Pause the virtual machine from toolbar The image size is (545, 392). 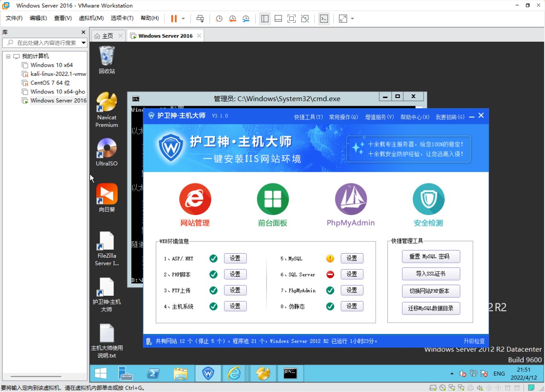tap(174, 19)
